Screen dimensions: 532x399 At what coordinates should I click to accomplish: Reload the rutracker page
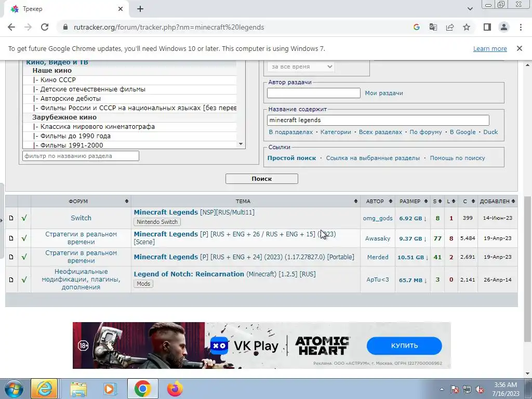point(45,27)
